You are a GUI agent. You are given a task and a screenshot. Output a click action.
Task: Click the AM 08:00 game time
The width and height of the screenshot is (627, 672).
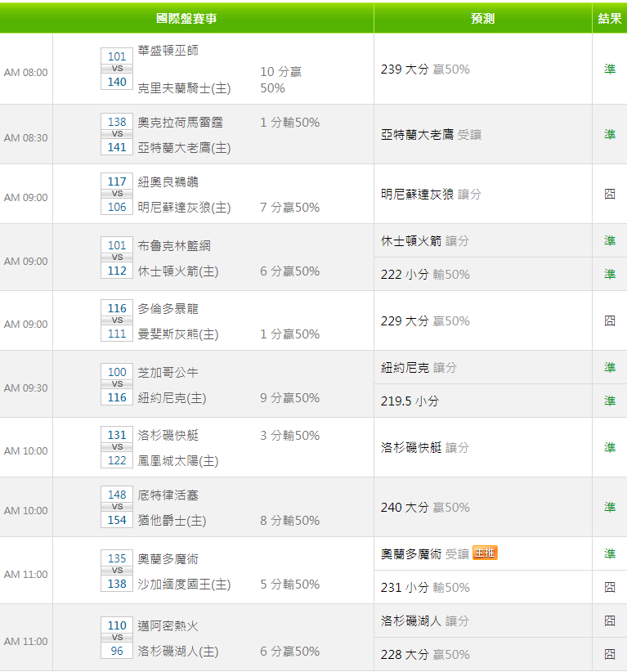(x=25, y=73)
